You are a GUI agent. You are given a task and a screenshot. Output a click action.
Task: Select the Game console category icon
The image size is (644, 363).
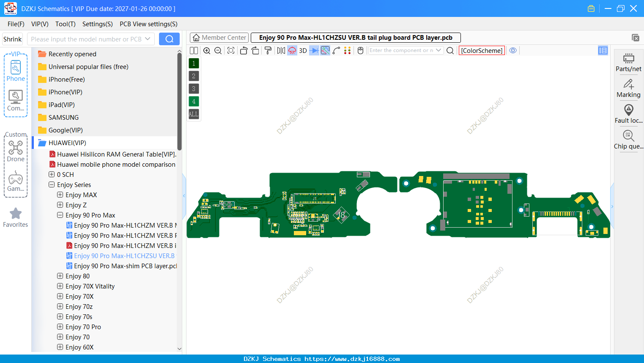(16, 181)
